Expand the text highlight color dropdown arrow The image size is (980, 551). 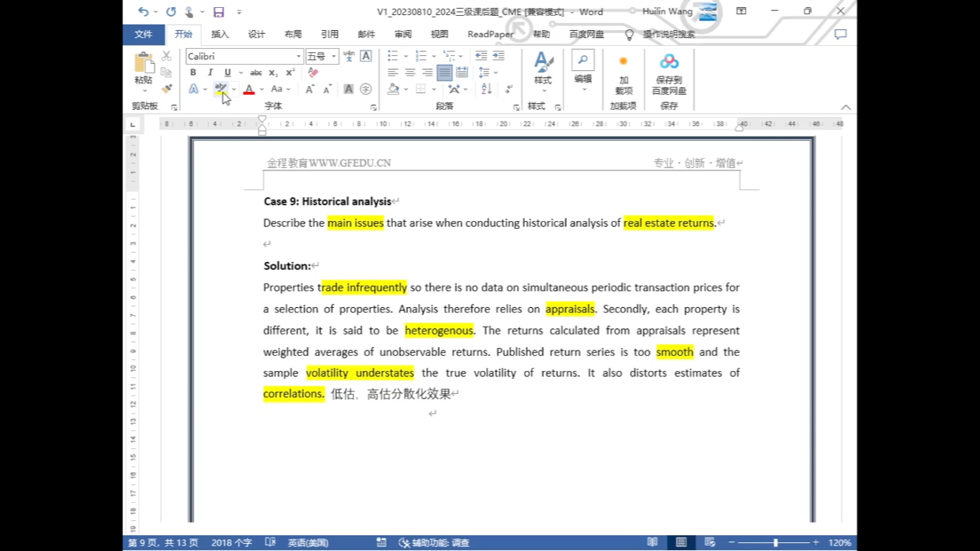(234, 90)
